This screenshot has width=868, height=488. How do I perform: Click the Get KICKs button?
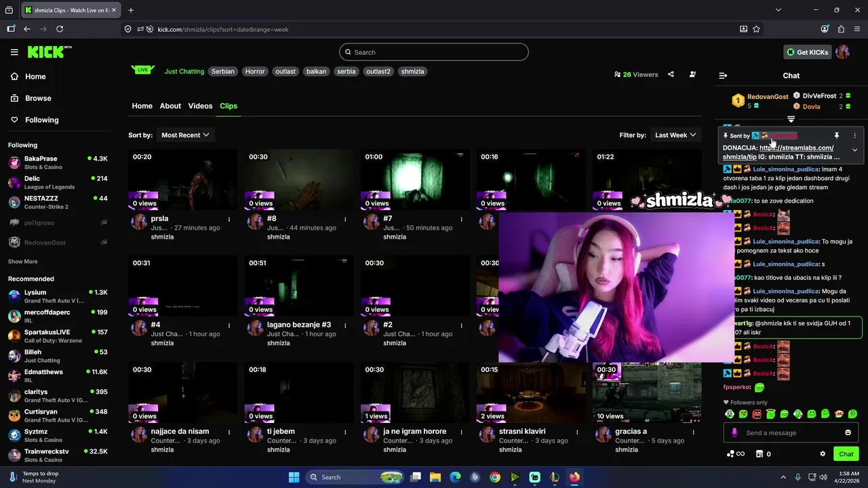point(807,52)
